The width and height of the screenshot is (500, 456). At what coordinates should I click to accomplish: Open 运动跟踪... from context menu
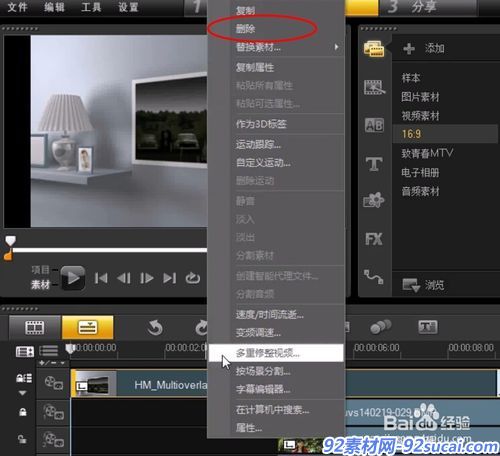click(258, 145)
